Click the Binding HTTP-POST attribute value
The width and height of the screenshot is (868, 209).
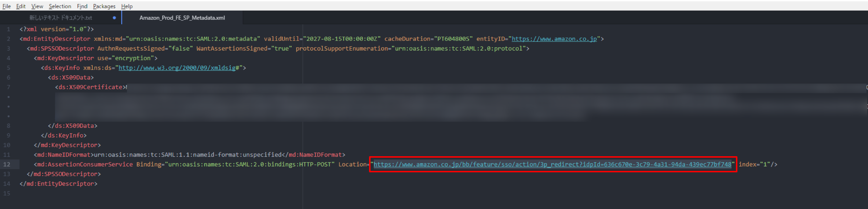tap(249, 164)
